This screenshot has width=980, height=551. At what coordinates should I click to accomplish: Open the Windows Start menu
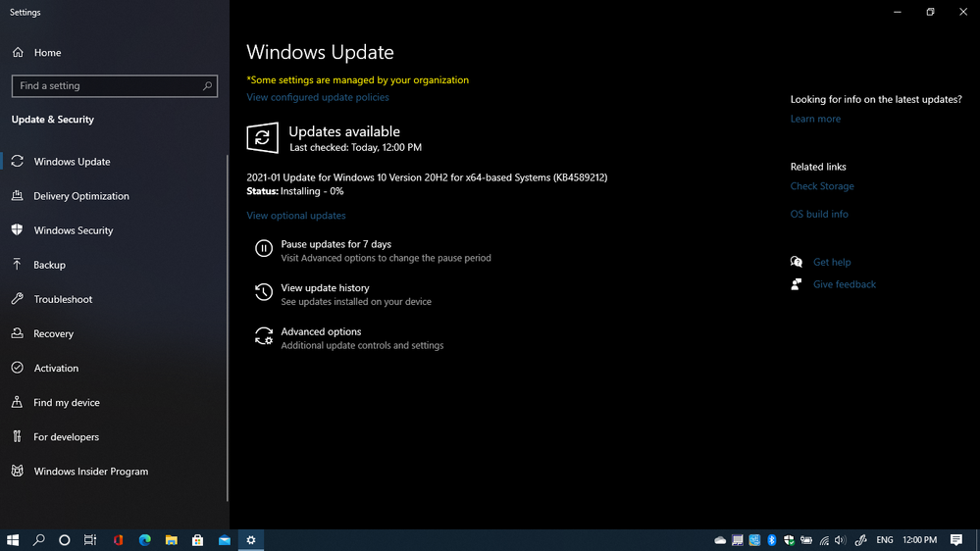click(x=13, y=540)
